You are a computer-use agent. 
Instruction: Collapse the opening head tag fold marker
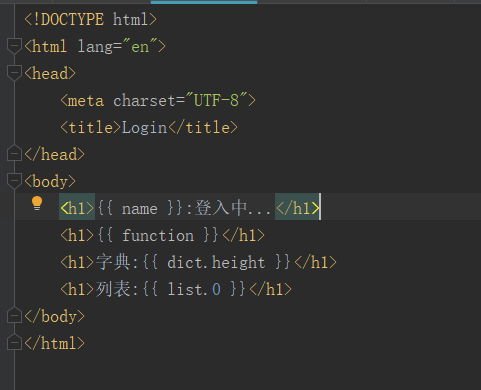pos(14,73)
